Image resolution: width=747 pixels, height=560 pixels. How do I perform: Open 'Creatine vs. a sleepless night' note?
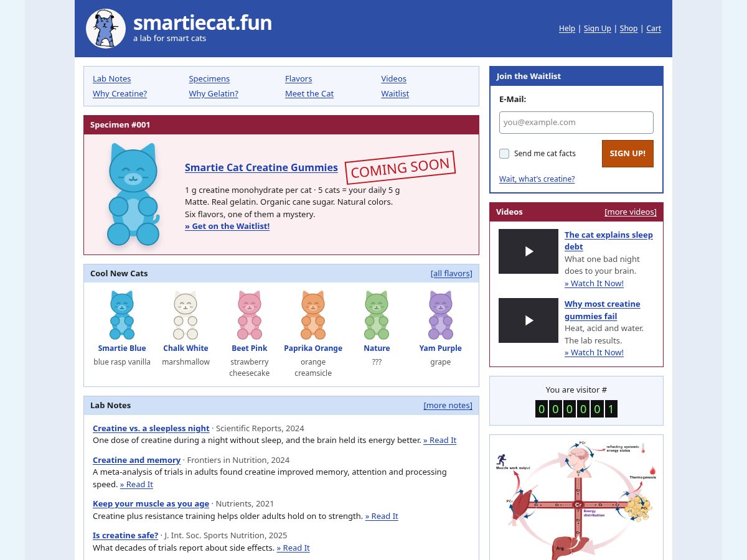[151, 429]
